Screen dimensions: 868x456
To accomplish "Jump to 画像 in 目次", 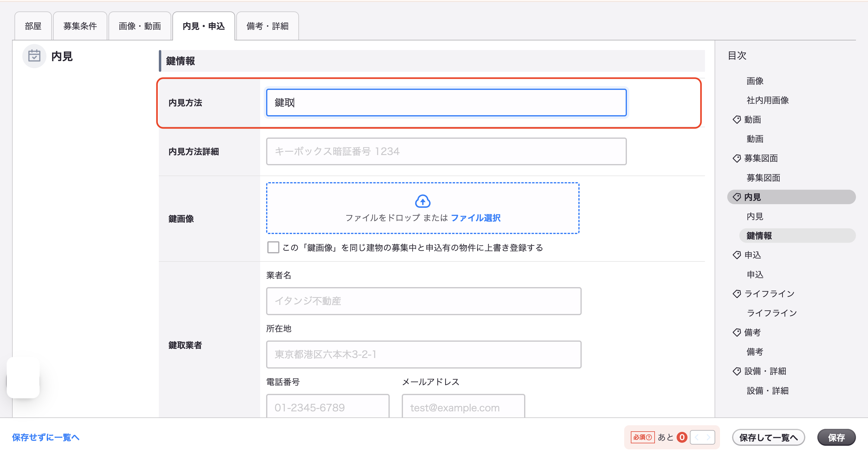I will pos(755,81).
